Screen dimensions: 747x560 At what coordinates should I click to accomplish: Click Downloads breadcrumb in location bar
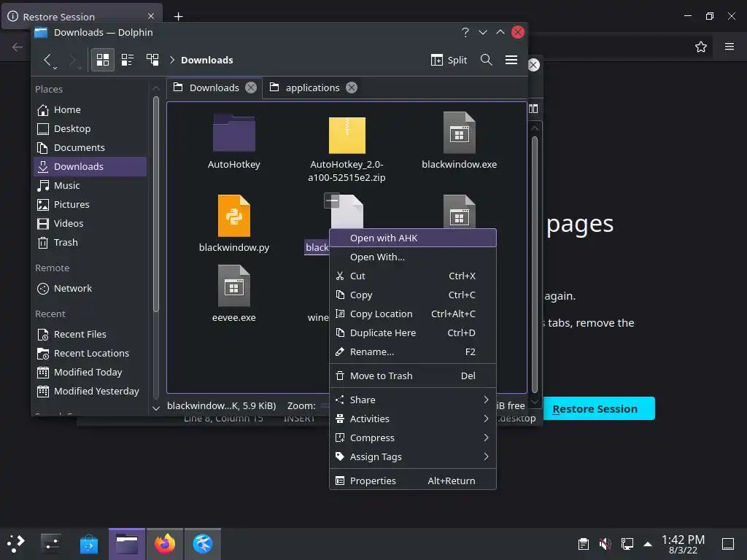click(206, 60)
